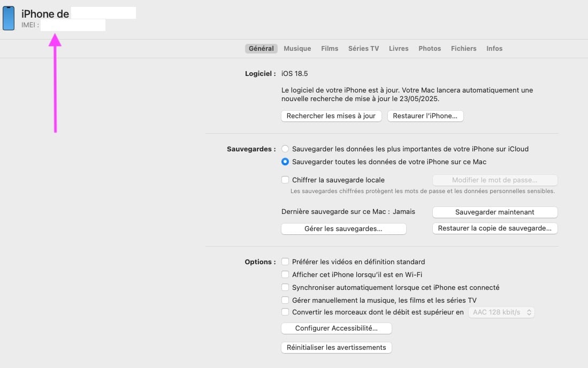Viewport: 588px width, 368px height.
Task: Click 'Dernière sauvegarde sur ce Mac : Jamais'
Action: point(348,212)
